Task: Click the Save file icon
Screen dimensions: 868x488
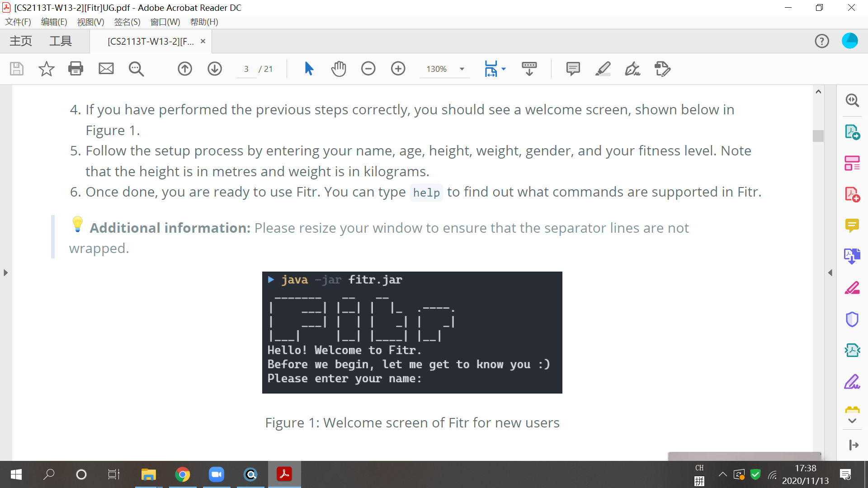Action: 17,69
